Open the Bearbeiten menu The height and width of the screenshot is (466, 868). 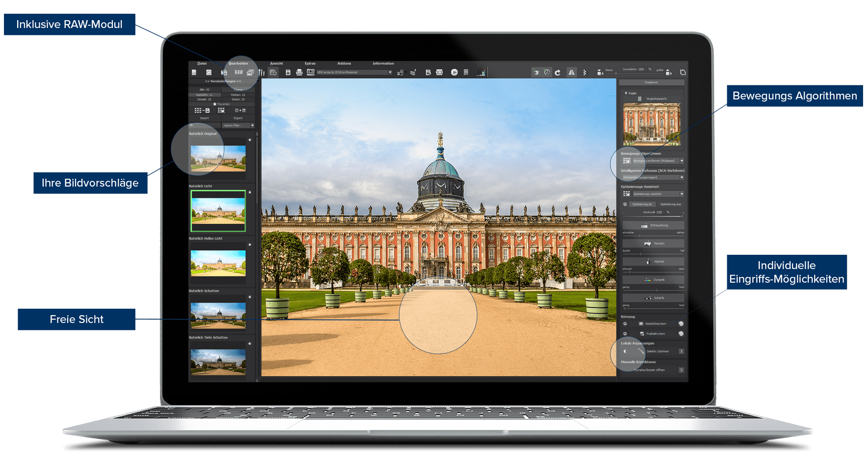tap(238, 63)
